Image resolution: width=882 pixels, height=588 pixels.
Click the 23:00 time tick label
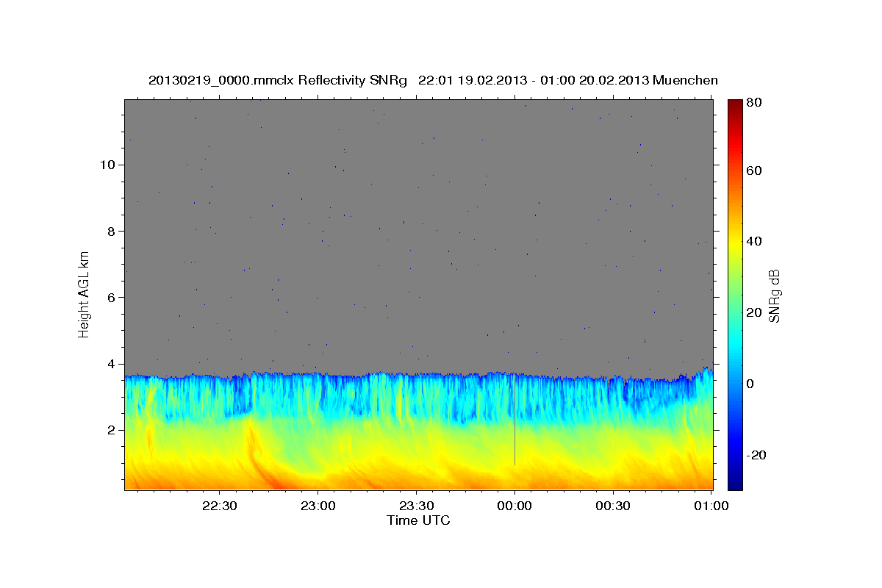point(318,506)
